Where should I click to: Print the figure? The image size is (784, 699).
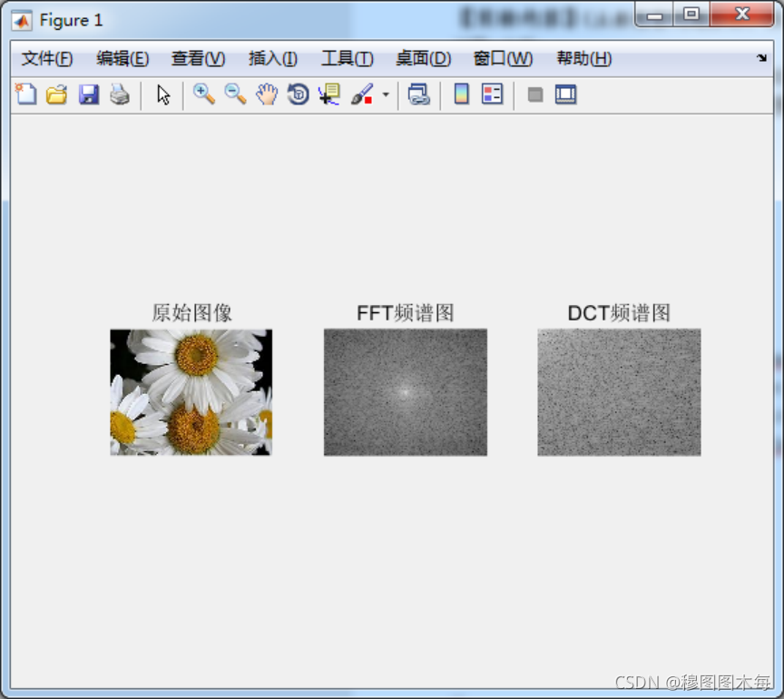coord(118,94)
